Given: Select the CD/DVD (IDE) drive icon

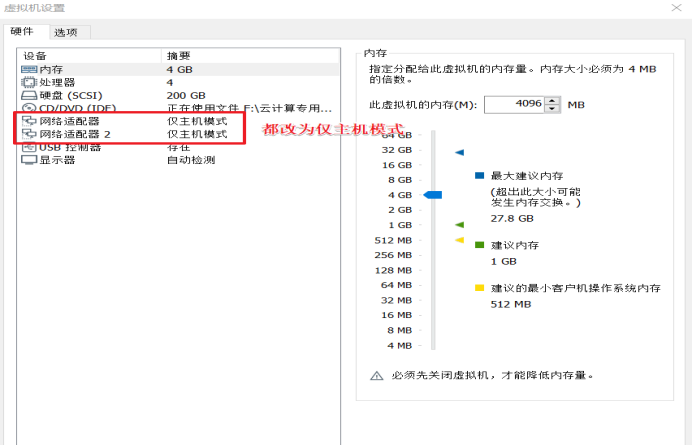Looking at the screenshot, I should pos(29,107).
